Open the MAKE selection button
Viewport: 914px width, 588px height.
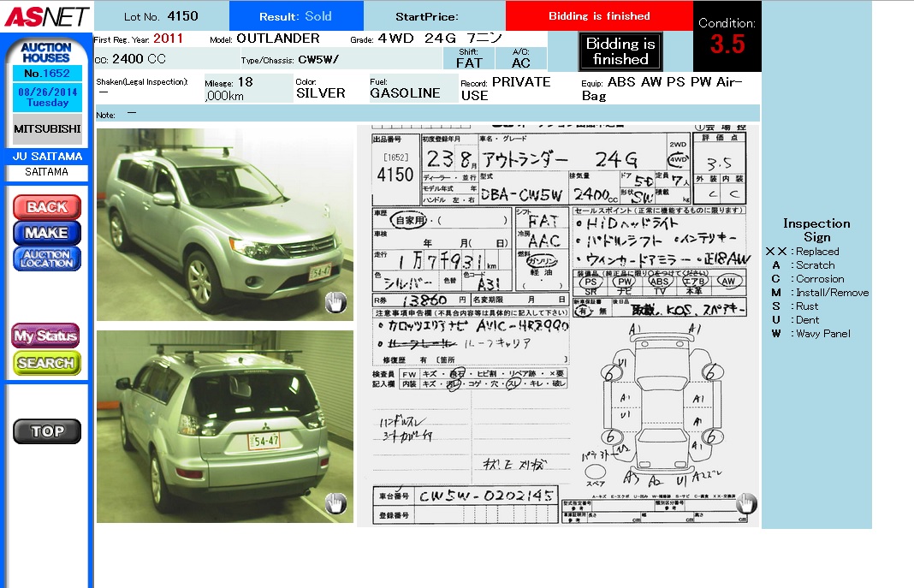point(47,233)
